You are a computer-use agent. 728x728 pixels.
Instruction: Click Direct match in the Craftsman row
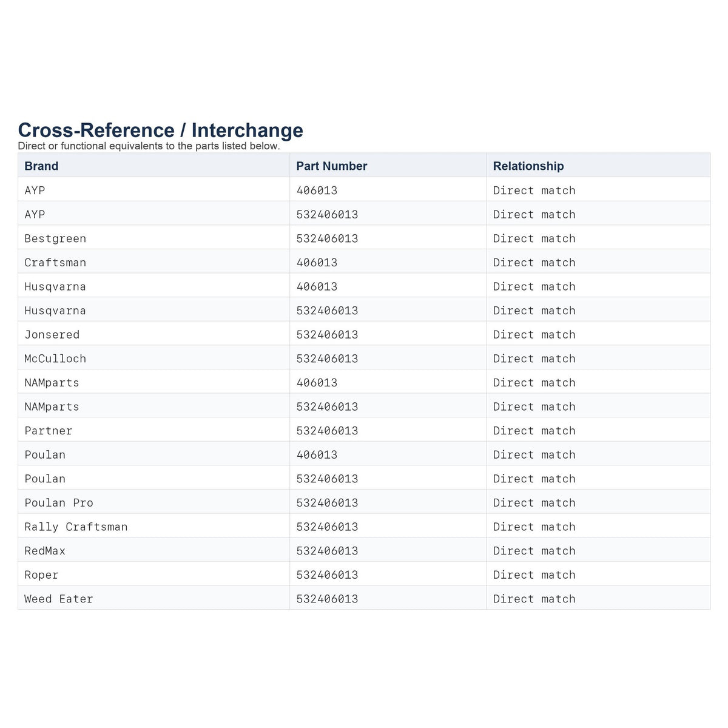pos(534,263)
